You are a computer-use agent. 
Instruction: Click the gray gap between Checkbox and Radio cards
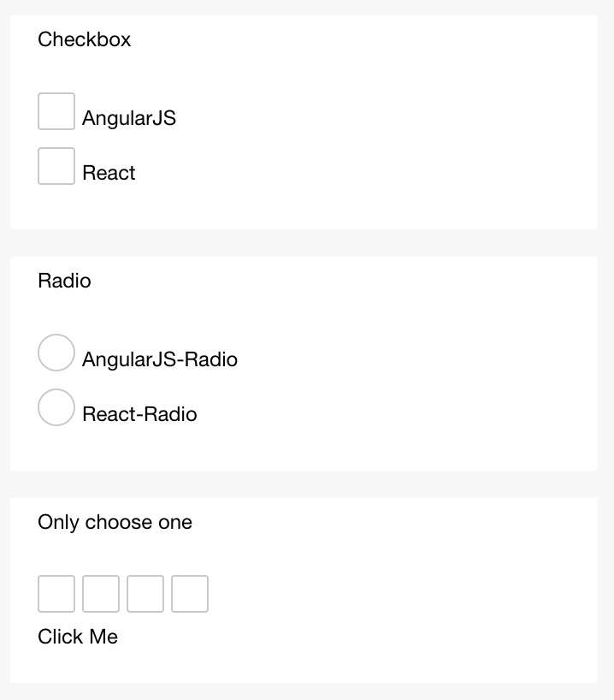coord(304,243)
